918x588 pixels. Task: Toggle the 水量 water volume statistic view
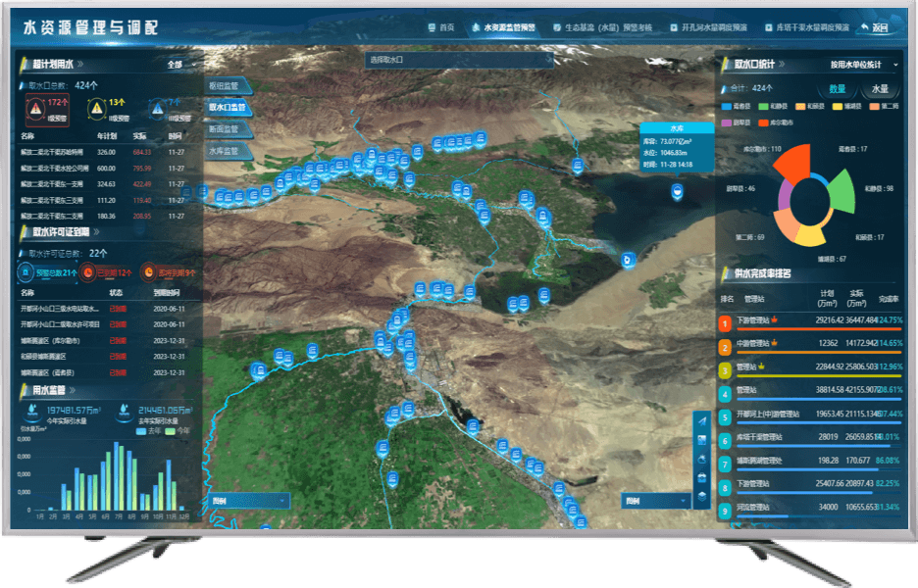[880, 89]
